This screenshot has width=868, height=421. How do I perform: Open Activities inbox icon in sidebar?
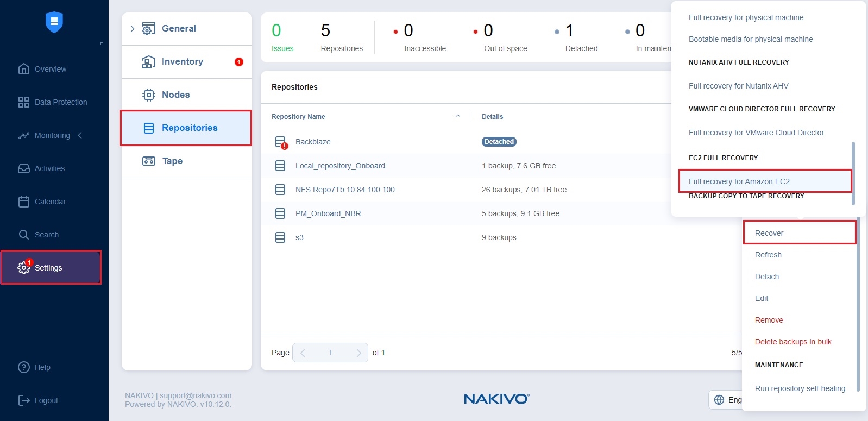pos(24,168)
